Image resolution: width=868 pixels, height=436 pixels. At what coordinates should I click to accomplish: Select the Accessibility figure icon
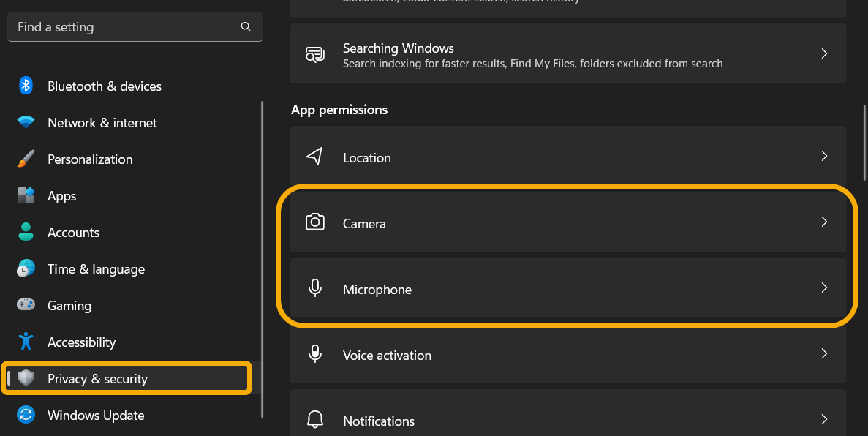point(26,342)
